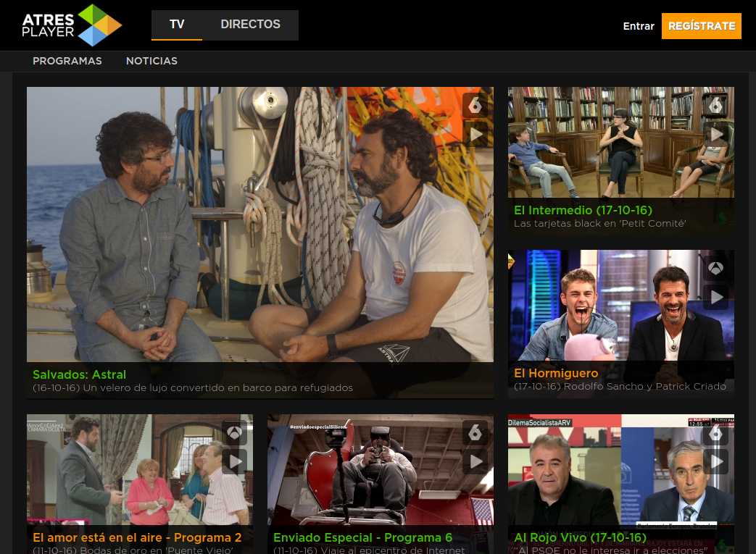Play the Salvados: Astral video
Screen dimensions: 756x554
476,134
